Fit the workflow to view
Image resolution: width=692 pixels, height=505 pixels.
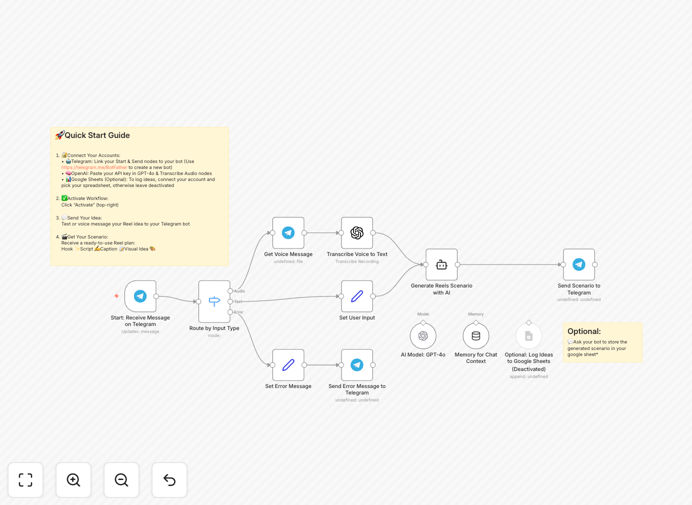tap(26, 480)
